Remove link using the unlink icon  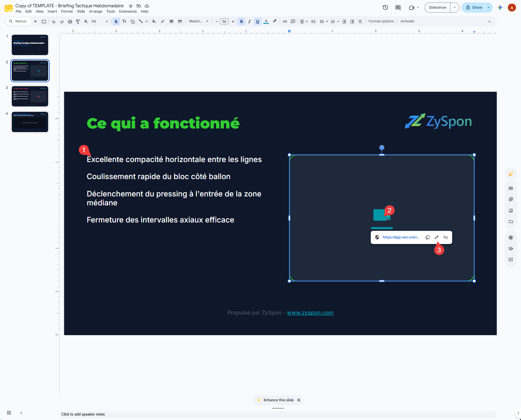pos(446,237)
